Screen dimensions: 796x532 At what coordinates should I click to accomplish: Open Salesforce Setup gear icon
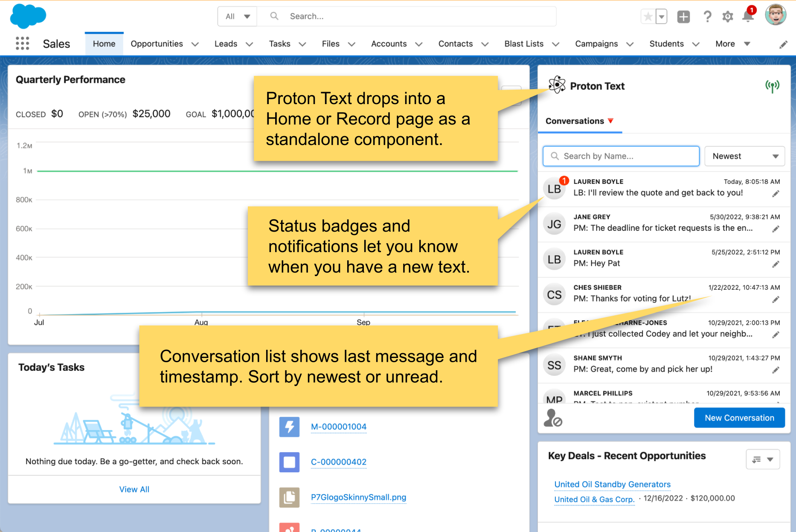coord(727,16)
